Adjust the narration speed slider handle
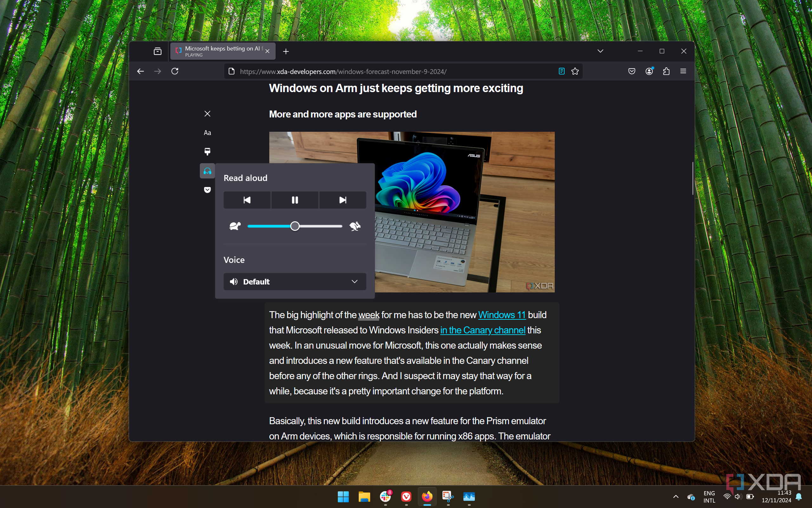The image size is (812, 508). click(295, 226)
